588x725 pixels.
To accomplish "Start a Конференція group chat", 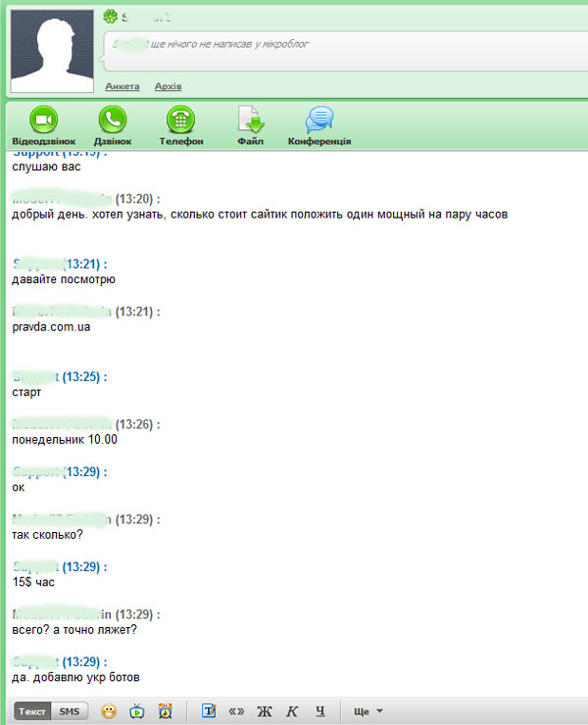I will (x=319, y=121).
